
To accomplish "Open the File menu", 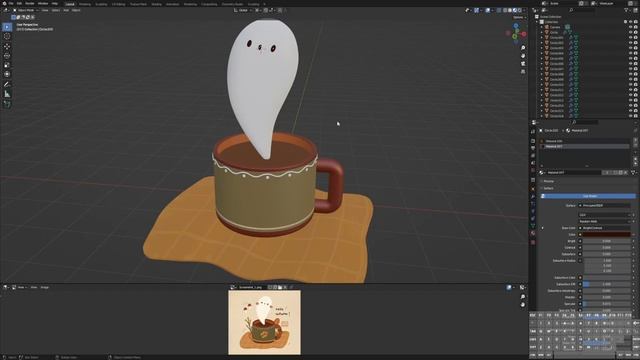I will (11, 3).
